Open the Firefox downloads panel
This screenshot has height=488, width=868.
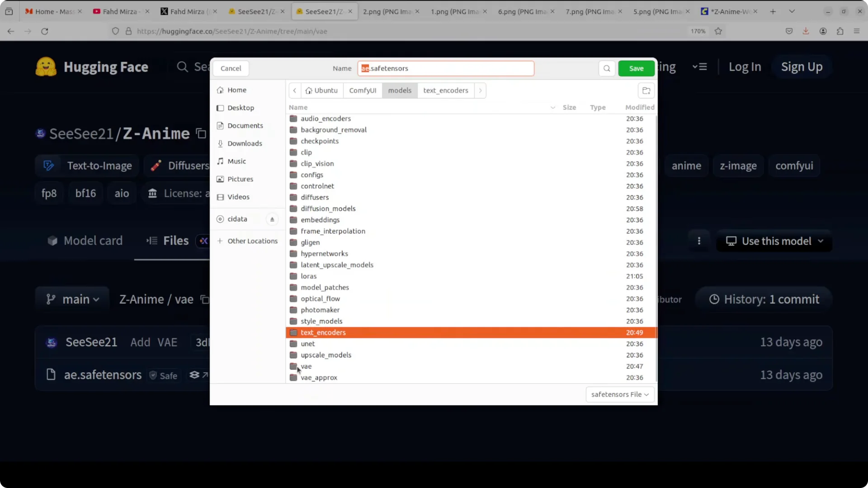click(x=806, y=31)
